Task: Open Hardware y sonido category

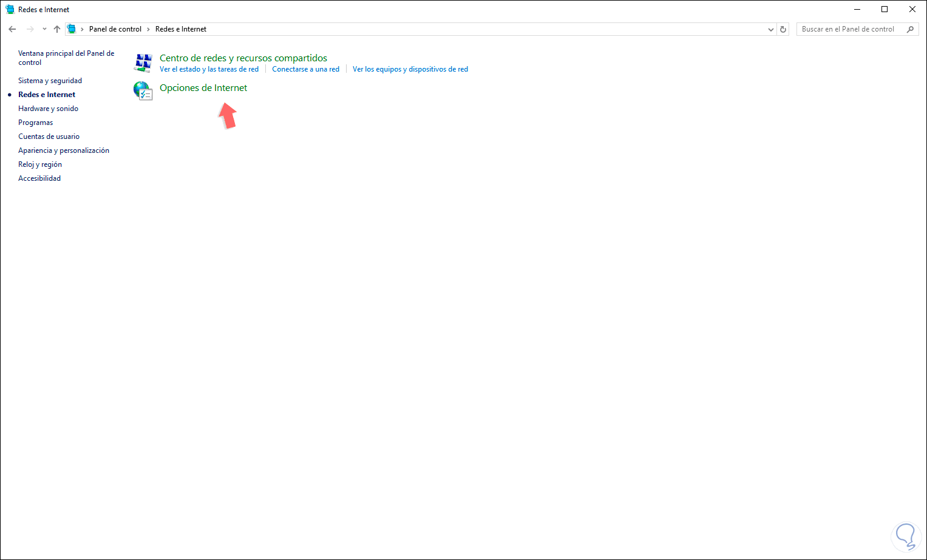Action: (x=48, y=109)
